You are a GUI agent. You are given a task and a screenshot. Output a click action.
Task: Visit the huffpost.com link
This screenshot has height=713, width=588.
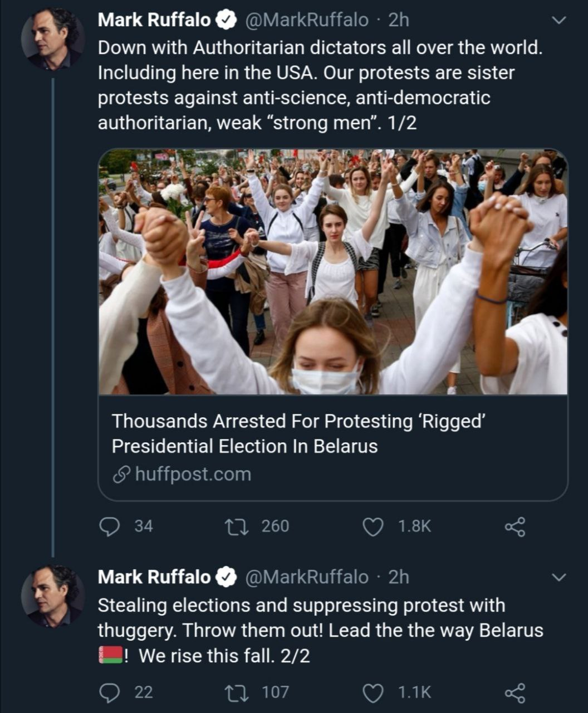(x=193, y=475)
